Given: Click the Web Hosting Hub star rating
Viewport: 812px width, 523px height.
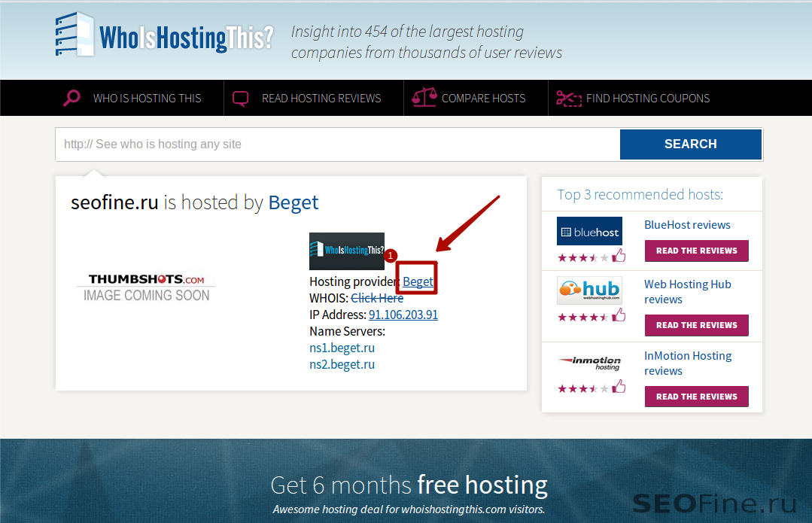Looking at the screenshot, I should [583, 317].
